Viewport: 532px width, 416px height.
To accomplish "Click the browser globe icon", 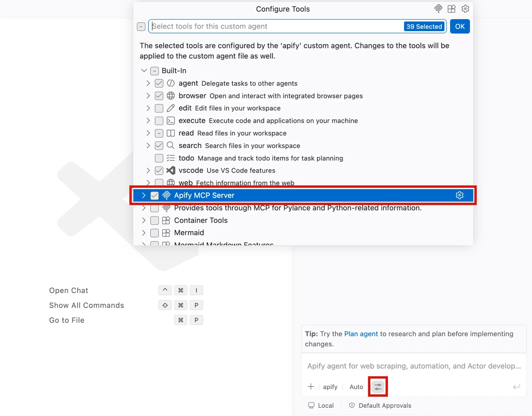I will point(171,96).
